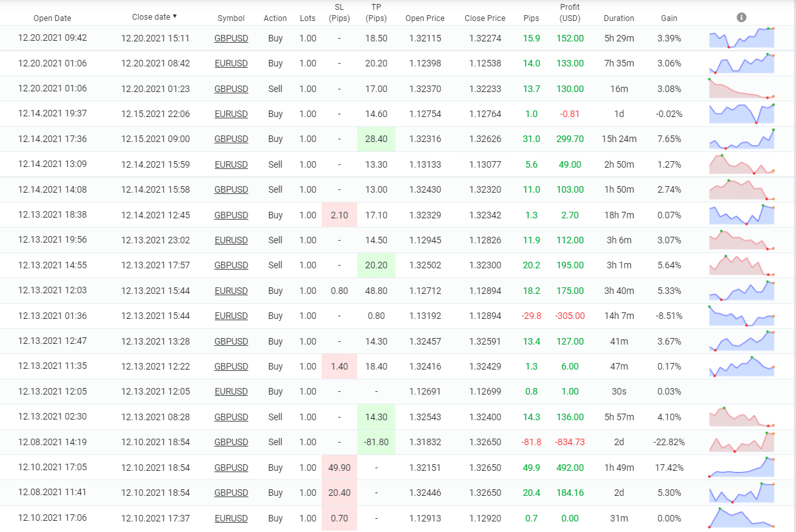Screen dimensions: 796x532
Task: Sort trades by the Open Price column
Action: (425, 18)
